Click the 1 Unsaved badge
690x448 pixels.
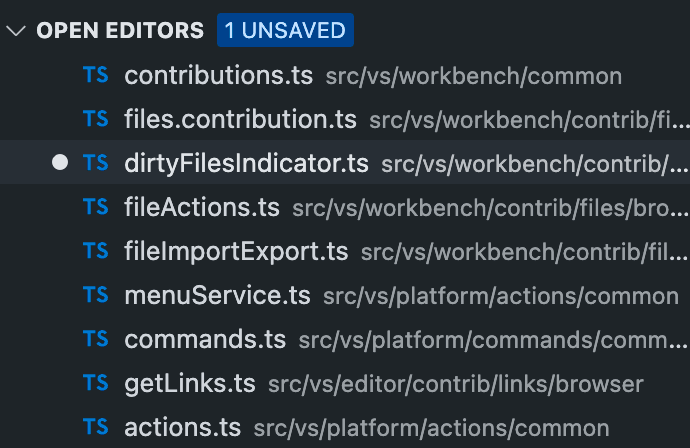click(x=285, y=31)
